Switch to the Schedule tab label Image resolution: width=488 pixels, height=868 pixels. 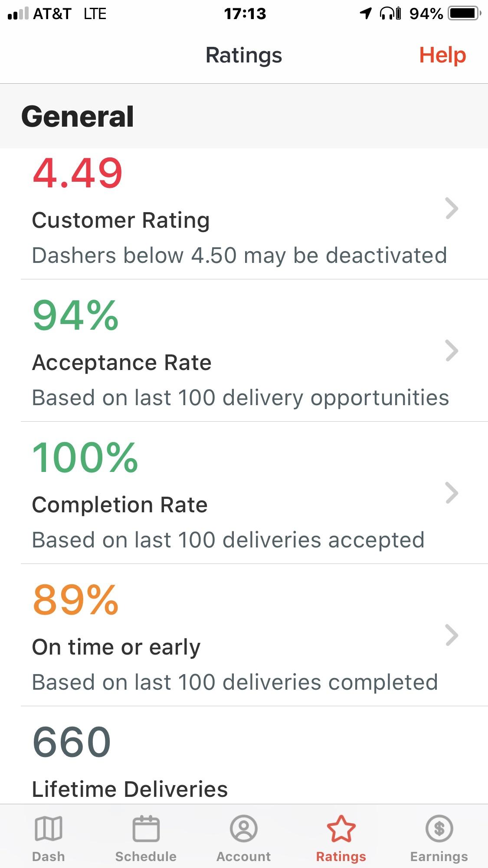146,856
